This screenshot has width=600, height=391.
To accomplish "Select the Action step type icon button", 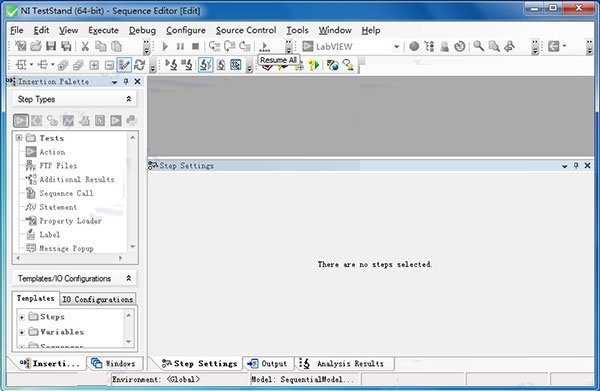I will point(21,121).
